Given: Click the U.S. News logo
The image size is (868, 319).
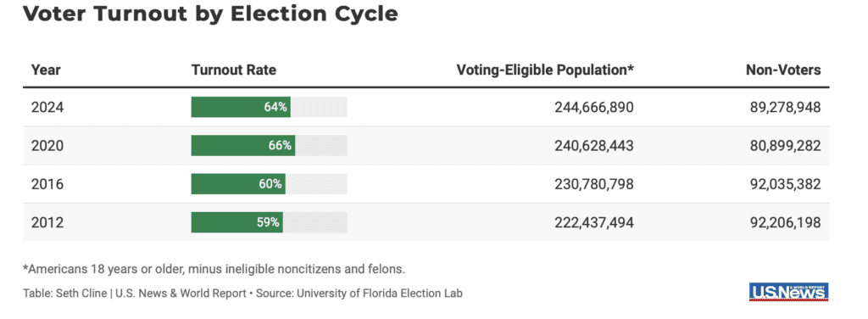Looking at the screenshot, I should click(789, 291).
